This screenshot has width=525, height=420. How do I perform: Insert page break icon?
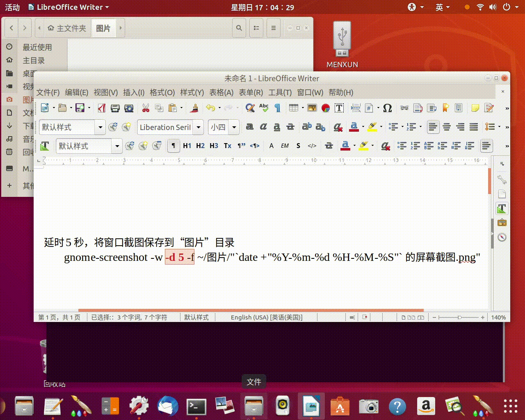(x=356, y=108)
